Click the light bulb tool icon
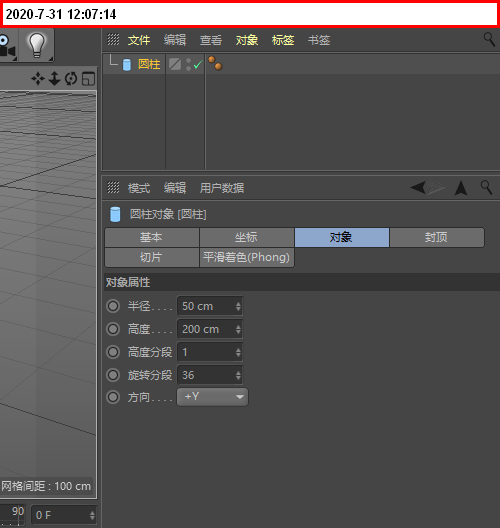500x528 pixels. (x=36, y=45)
